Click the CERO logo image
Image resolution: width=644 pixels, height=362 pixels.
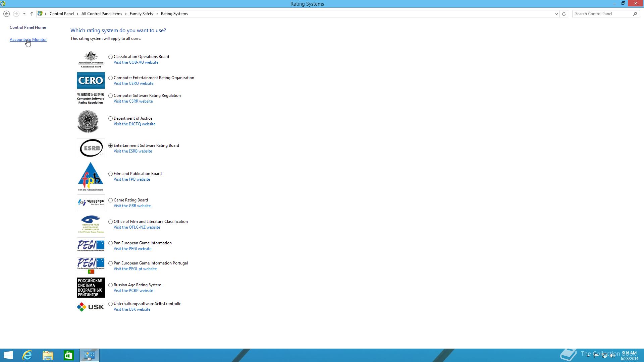click(x=91, y=80)
